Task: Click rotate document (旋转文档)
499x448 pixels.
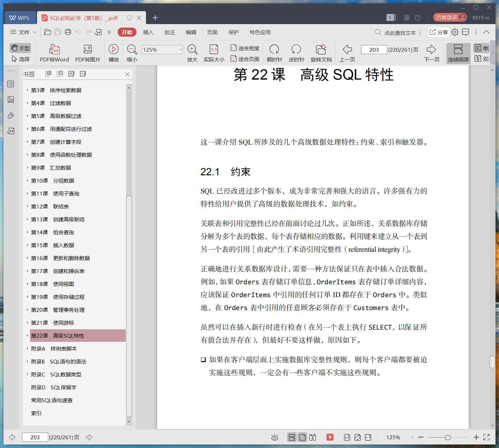Action: [x=321, y=53]
